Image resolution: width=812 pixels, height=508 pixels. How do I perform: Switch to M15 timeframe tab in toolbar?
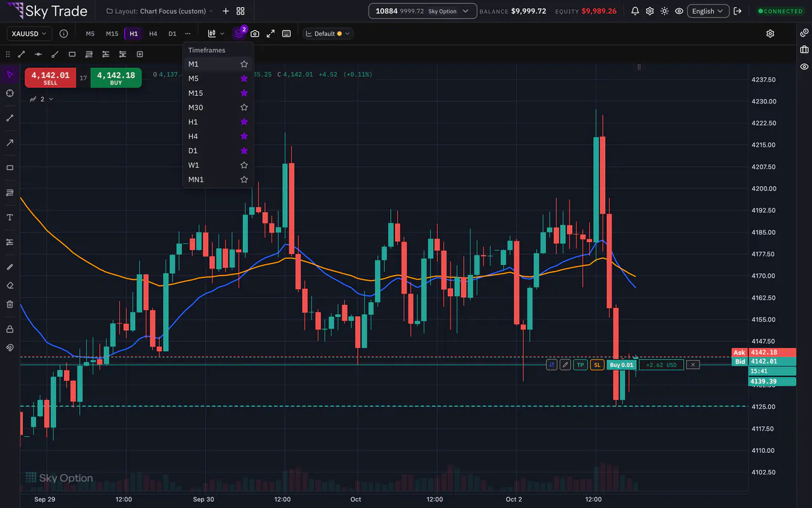(112, 34)
